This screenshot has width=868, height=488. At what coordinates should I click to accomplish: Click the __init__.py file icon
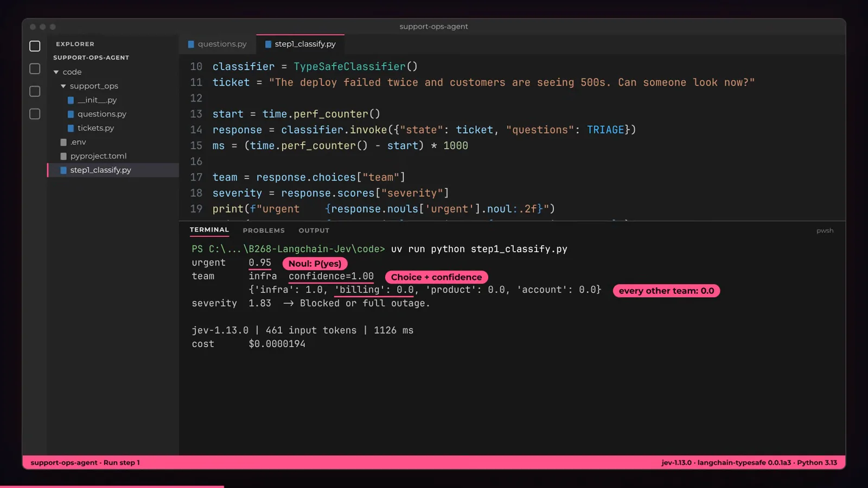tap(71, 100)
